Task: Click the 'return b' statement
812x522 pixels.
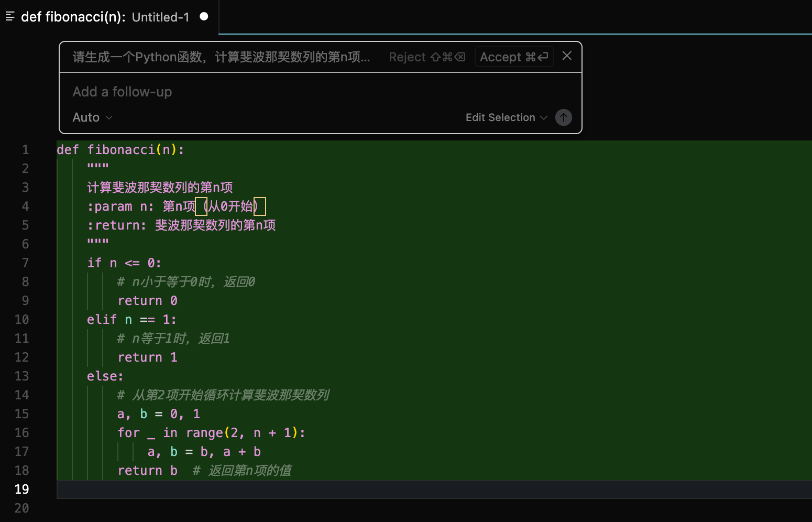Action: coord(148,471)
